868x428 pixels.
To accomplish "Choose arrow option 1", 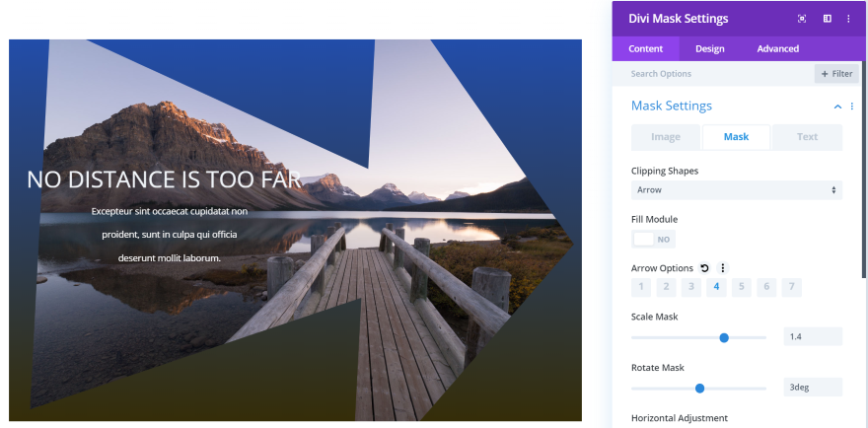I will point(641,287).
